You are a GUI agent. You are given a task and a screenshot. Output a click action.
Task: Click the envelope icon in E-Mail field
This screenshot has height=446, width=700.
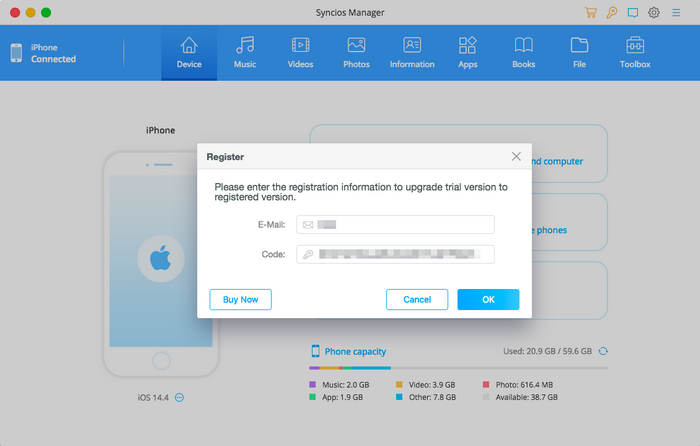[x=308, y=225]
